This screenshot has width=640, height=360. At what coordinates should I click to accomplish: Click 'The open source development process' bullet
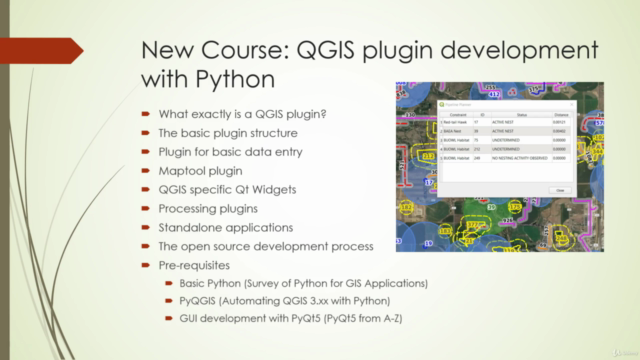click(x=266, y=246)
